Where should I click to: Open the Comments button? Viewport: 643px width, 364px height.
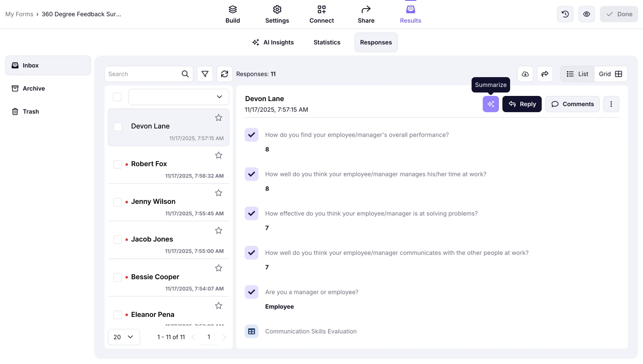572,104
